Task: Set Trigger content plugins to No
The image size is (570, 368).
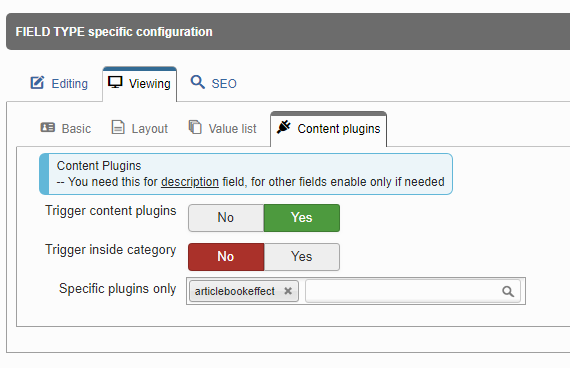Action: click(x=226, y=218)
